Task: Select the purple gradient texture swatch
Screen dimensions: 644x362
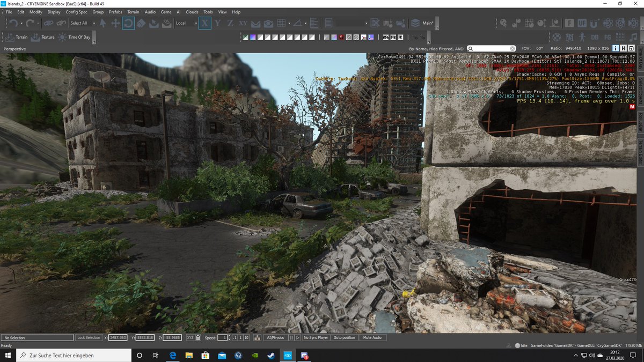Action: 253,37
